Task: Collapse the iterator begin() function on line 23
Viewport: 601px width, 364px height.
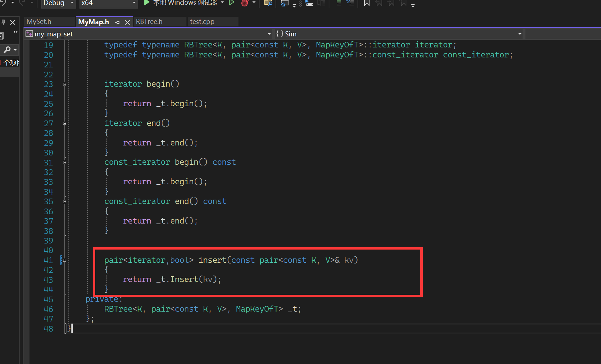Action: (65, 84)
